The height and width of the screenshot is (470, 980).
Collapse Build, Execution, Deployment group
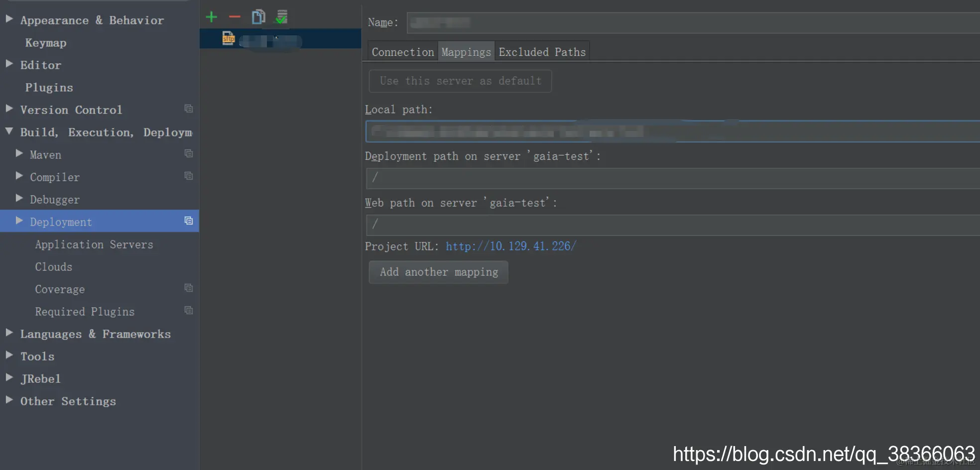point(9,131)
